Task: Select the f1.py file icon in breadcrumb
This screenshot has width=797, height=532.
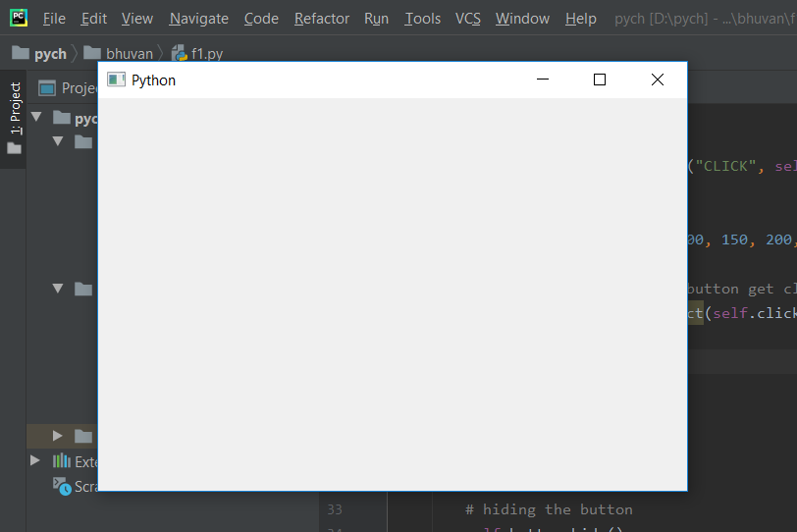Action: pyautogui.click(x=180, y=53)
